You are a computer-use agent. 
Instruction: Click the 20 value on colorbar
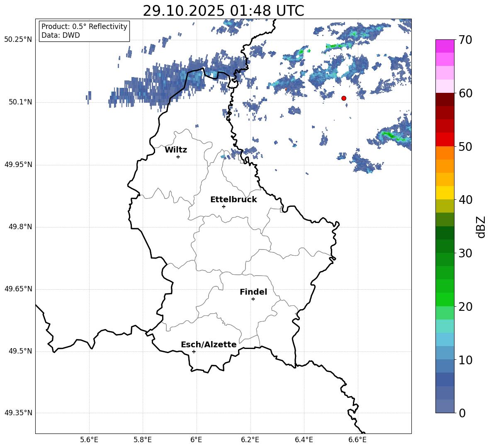point(465,307)
